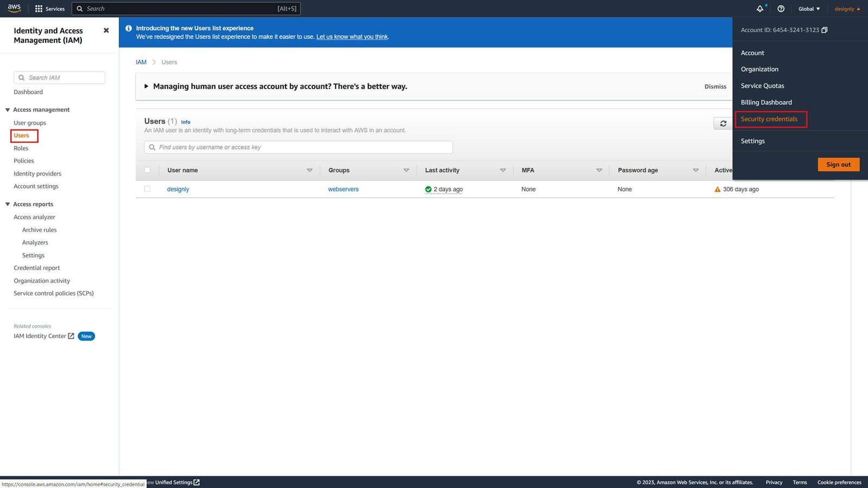Refresh the Users list
868x488 pixels.
[x=723, y=123]
